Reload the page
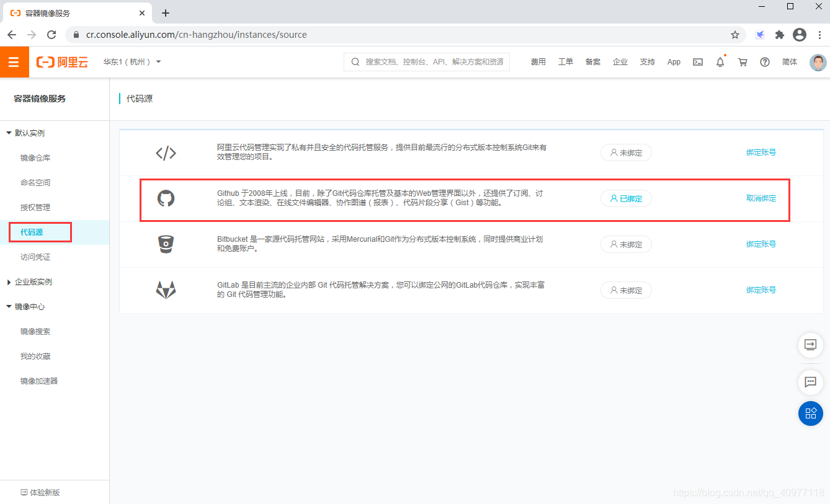This screenshot has height=504, width=830. (x=51, y=35)
